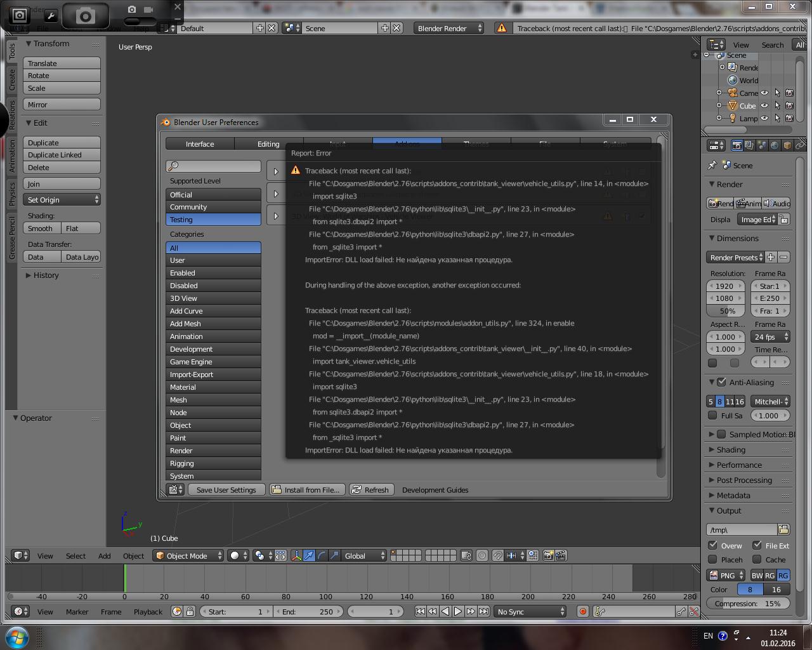812x650 pixels.
Task: Open the Global orientation dropdown
Action: [x=363, y=555]
